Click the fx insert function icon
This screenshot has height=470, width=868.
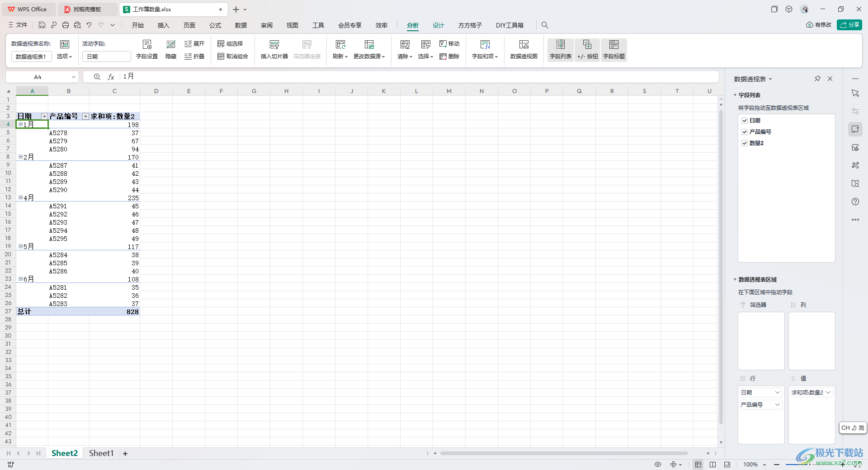tap(111, 77)
